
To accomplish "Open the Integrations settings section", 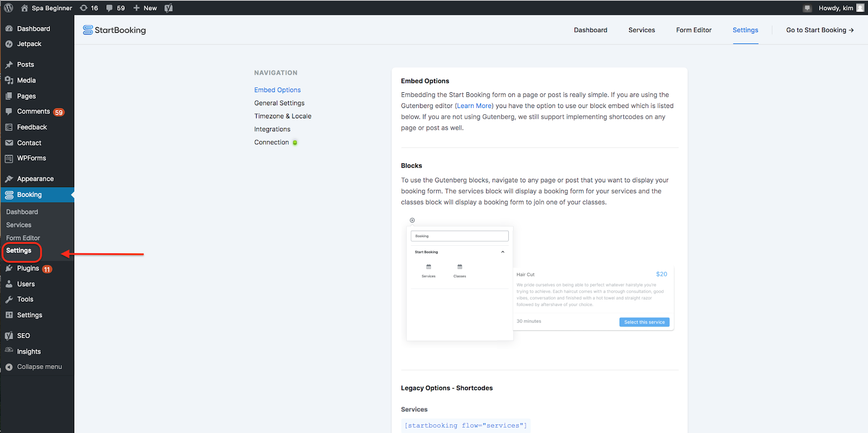I will point(272,129).
